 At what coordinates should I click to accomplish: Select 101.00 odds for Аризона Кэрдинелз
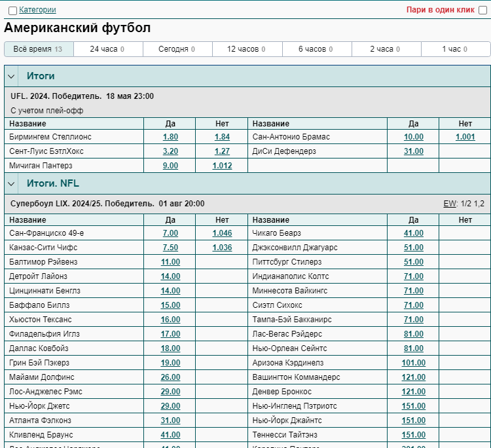pyautogui.click(x=413, y=363)
